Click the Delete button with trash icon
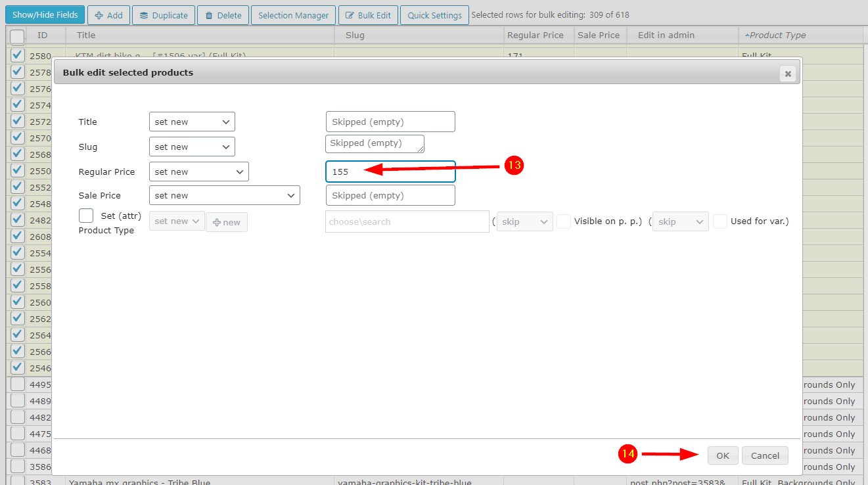Screen dimensions: 868x485 (x=223, y=15)
